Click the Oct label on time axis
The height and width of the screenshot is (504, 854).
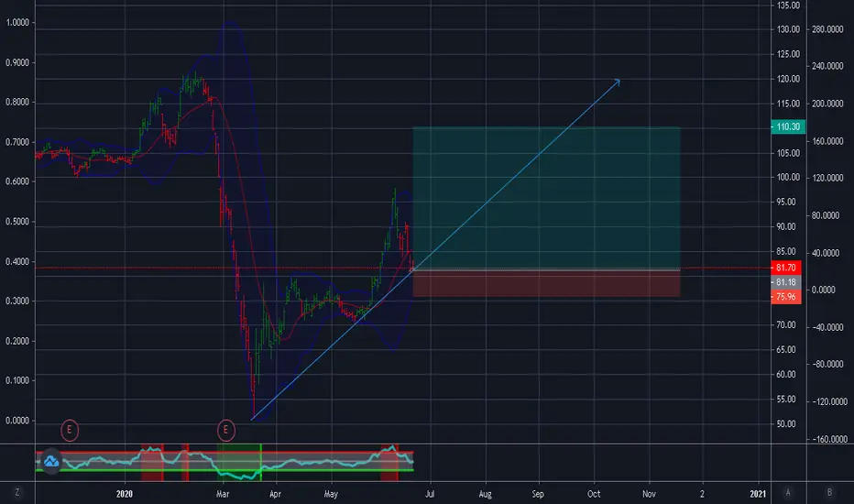click(594, 494)
